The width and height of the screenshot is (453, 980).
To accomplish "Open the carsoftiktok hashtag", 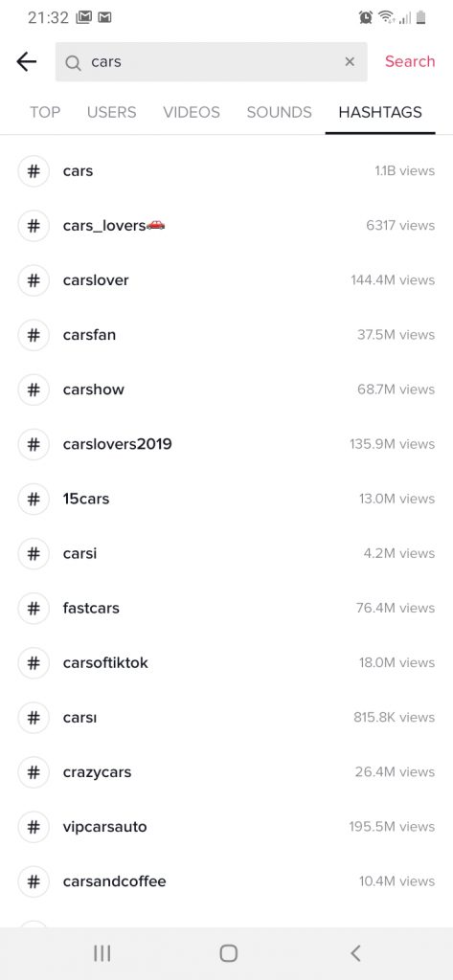I will point(226,662).
